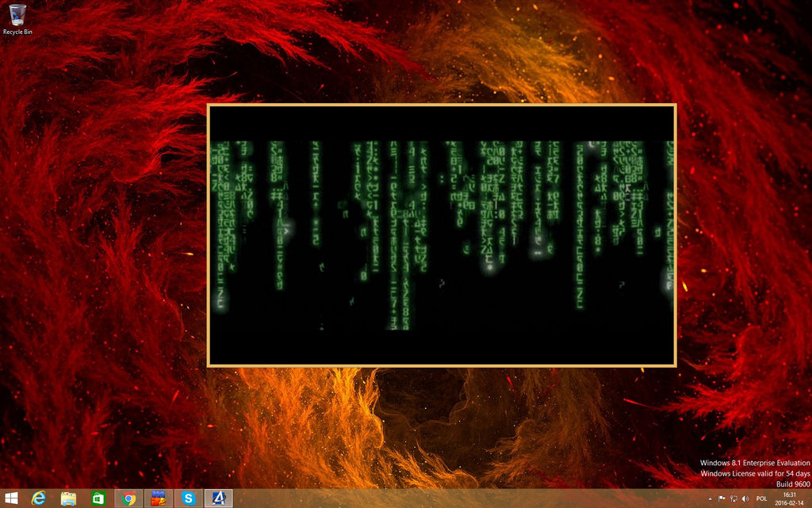
Task: Show hidden system tray icons
Action: (710, 498)
